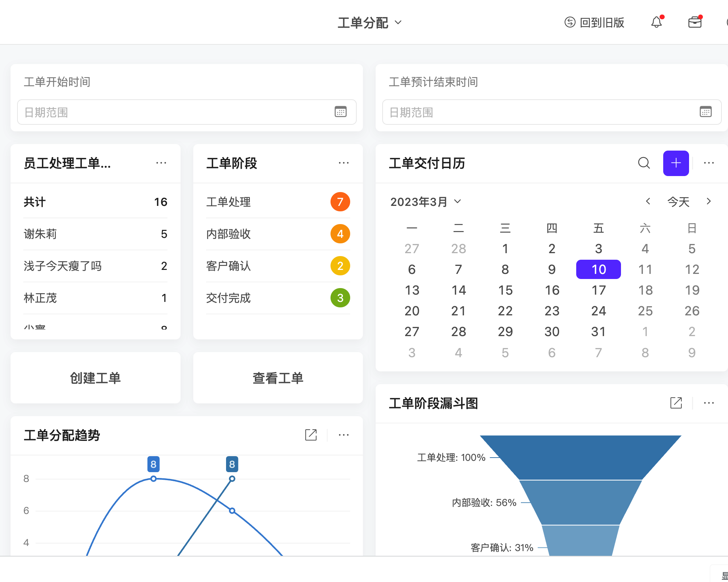Viewport: 728px width, 582px height.
Task: Click the search icon in 工单交付日历
Action: point(644,163)
